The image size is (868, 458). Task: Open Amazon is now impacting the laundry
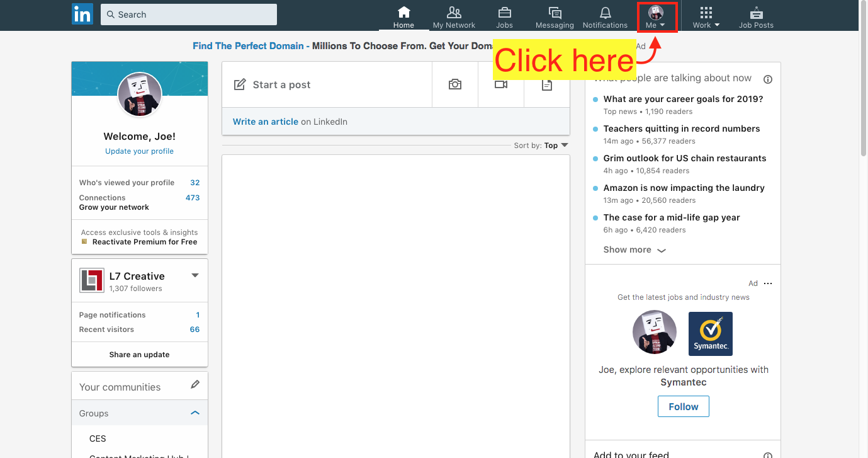(684, 188)
